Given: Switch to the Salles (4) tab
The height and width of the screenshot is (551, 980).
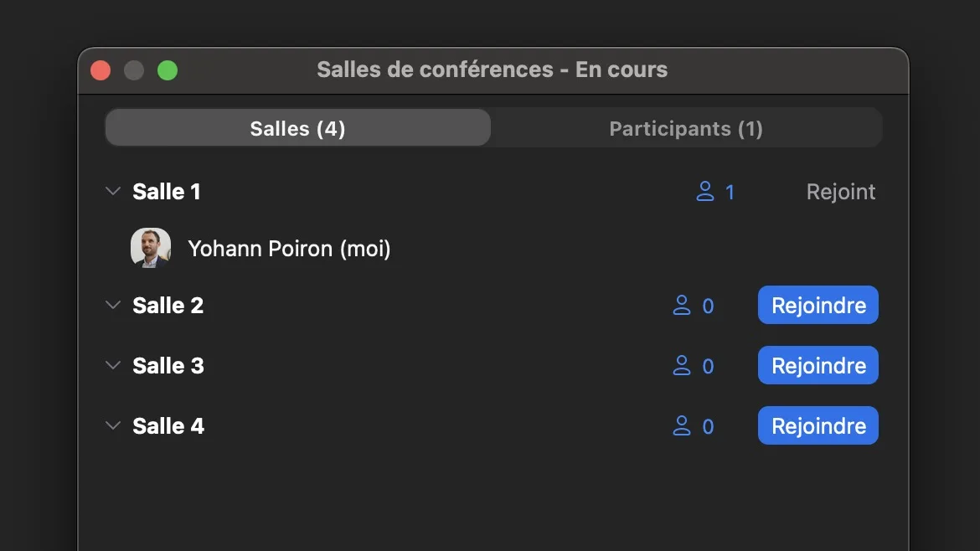Looking at the screenshot, I should pos(298,128).
